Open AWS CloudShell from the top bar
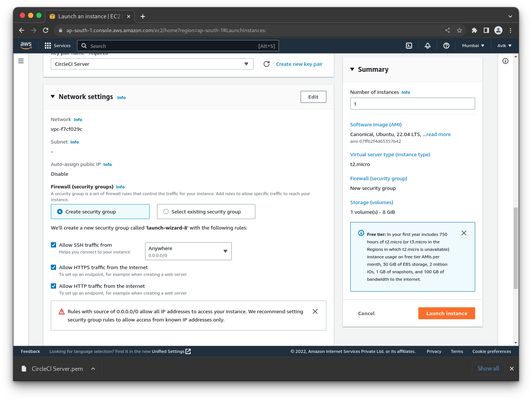This screenshot has height=400, width=532. pyautogui.click(x=409, y=45)
